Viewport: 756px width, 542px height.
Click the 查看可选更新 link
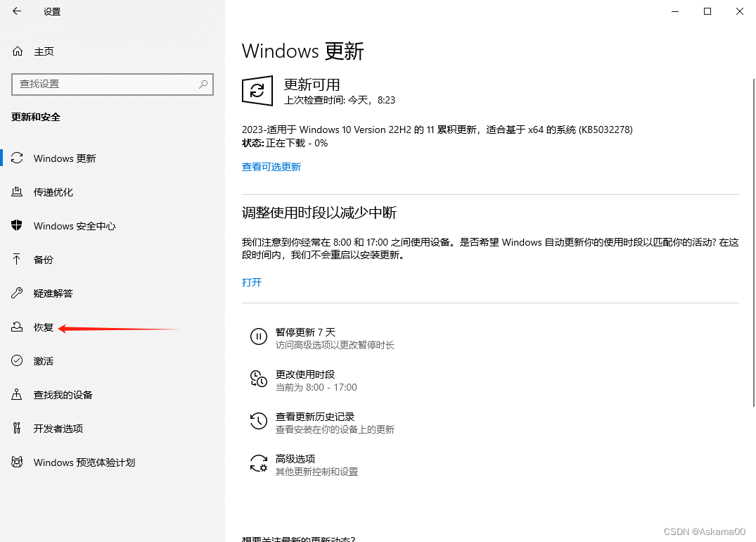[271, 167]
